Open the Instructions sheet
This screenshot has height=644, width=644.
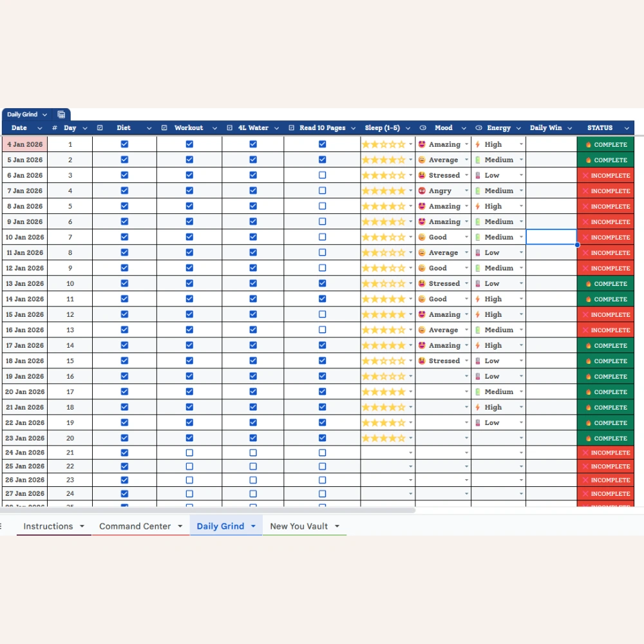pos(49,526)
